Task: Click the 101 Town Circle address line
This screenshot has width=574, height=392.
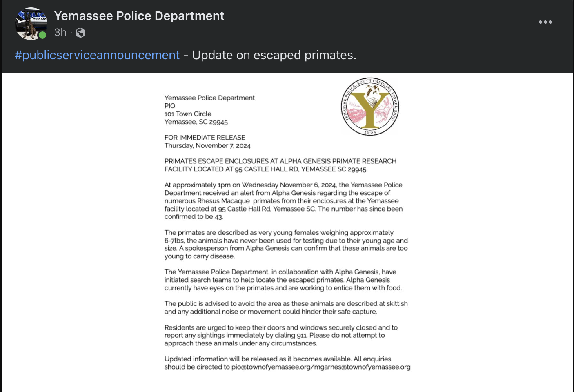Action: (x=188, y=114)
